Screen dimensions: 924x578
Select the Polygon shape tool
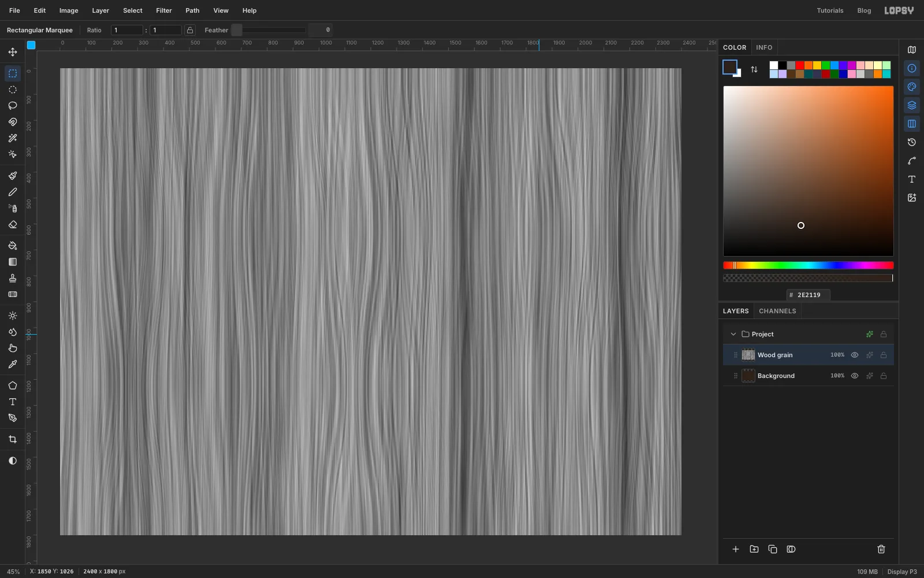(13, 386)
